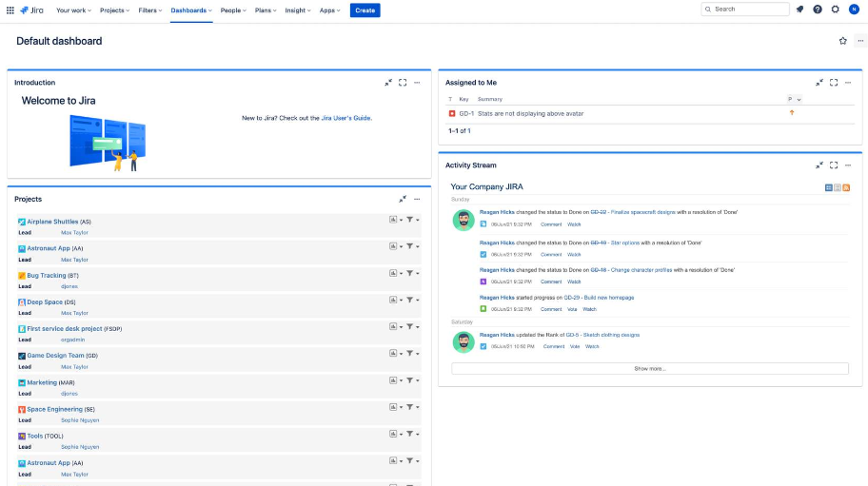868x486 pixels.
Task: Open the Jira User's Guide link
Action: pyautogui.click(x=345, y=118)
